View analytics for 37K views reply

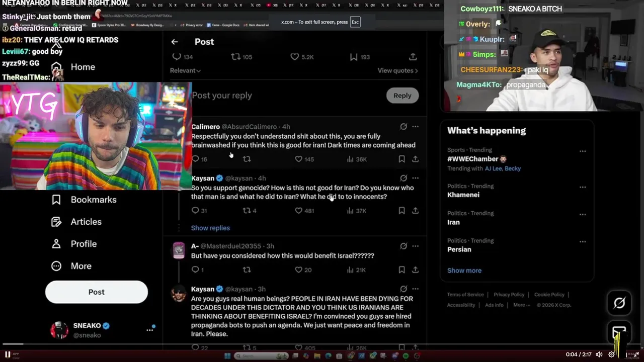pos(357,211)
